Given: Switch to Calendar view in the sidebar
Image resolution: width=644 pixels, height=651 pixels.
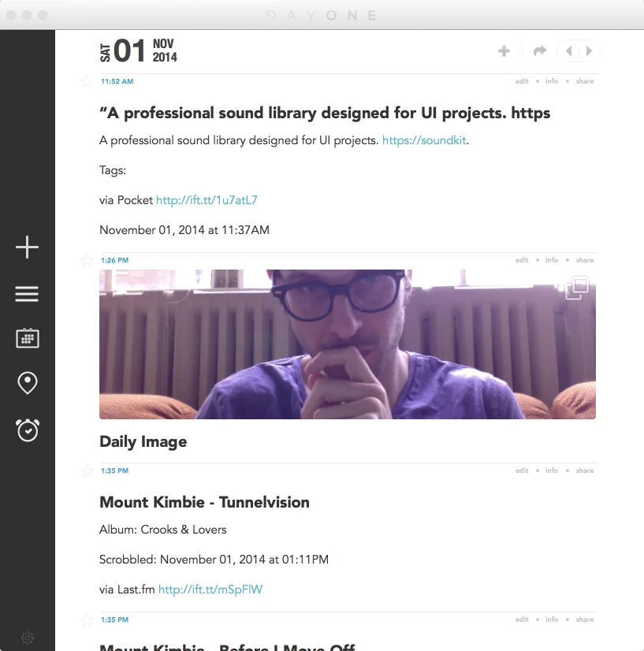Looking at the screenshot, I should coord(27,338).
